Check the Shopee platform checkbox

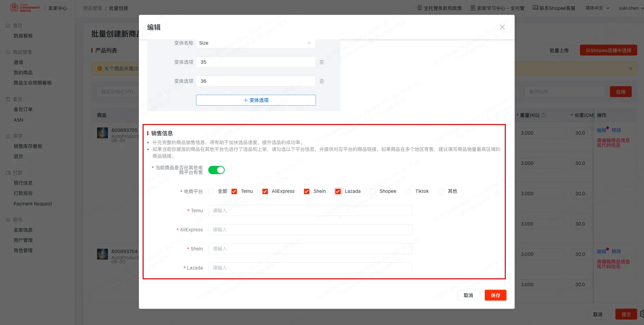point(372,191)
